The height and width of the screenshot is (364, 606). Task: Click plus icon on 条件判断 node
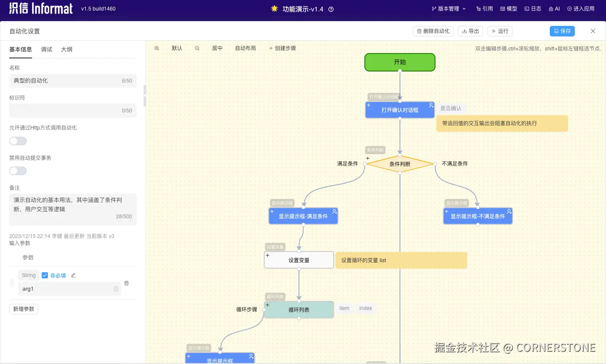(x=368, y=158)
